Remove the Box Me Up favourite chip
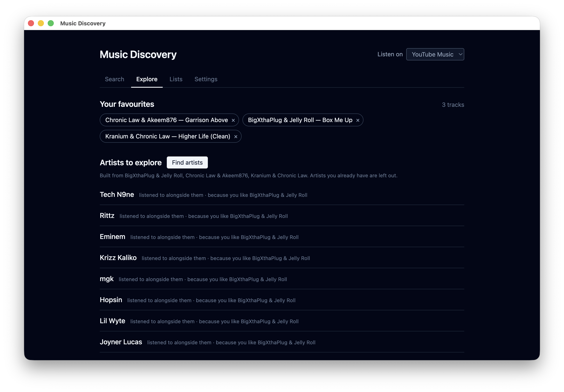The height and width of the screenshot is (392, 564). click(358, 120)
